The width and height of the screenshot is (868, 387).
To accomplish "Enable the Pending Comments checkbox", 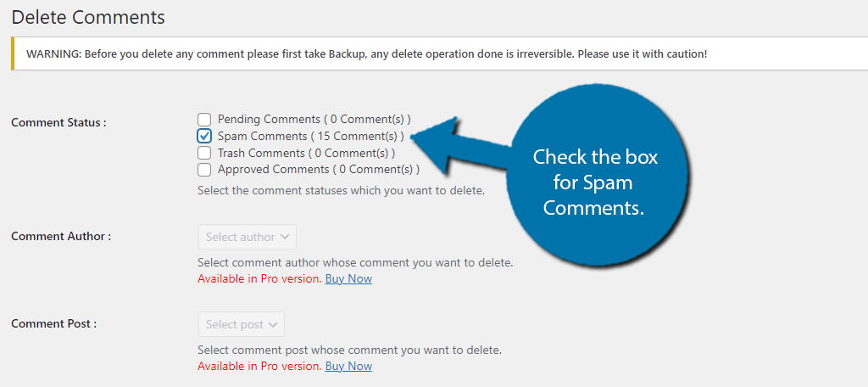I will (204, 119).
